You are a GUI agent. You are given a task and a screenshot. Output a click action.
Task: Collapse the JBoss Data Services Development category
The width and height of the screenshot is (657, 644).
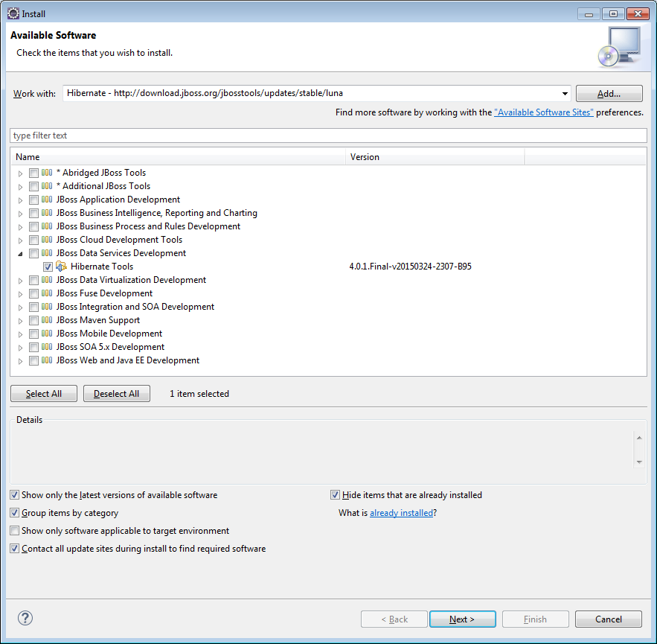(20, 254)
